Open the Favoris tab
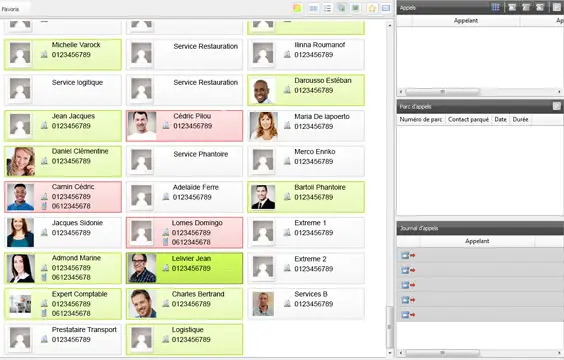The height and width of the screenshot is (360, 564). coord(11,9)
